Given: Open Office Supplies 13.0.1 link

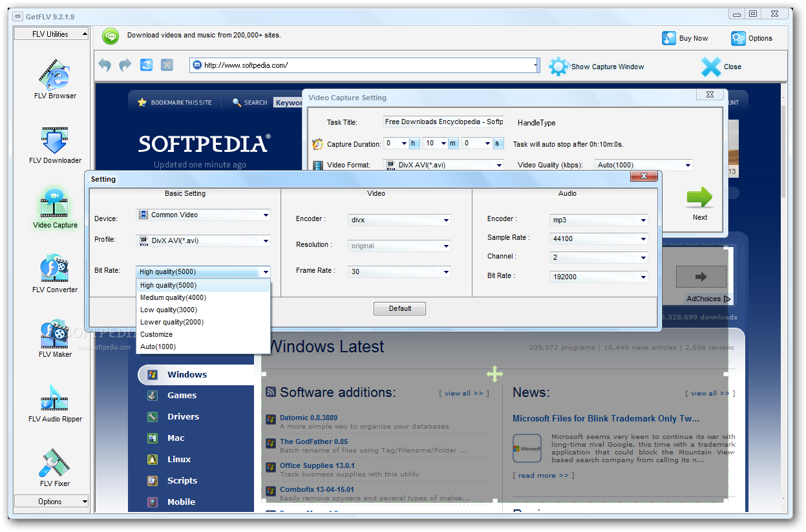Looking at the screenshot, I should point(317,465).
